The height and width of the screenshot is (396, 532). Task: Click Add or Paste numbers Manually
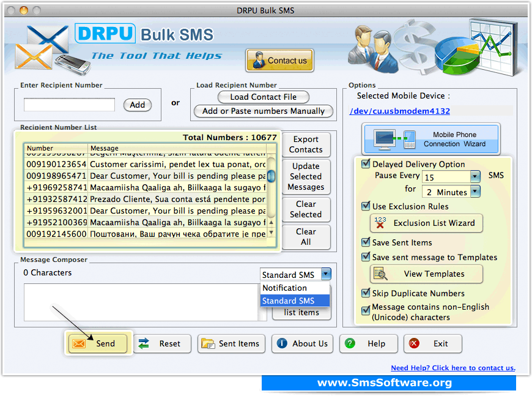tap(264, 111)
